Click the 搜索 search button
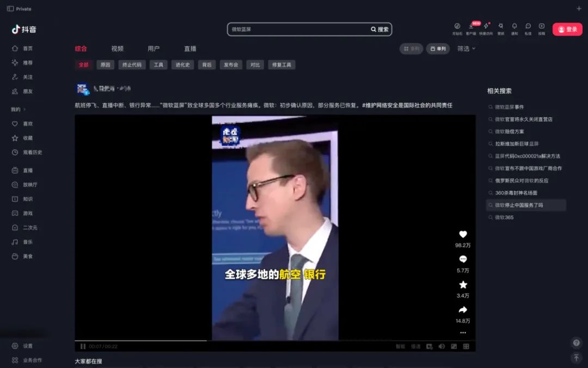This screenshot has height=368, width=588. click(x=380, y=29)
